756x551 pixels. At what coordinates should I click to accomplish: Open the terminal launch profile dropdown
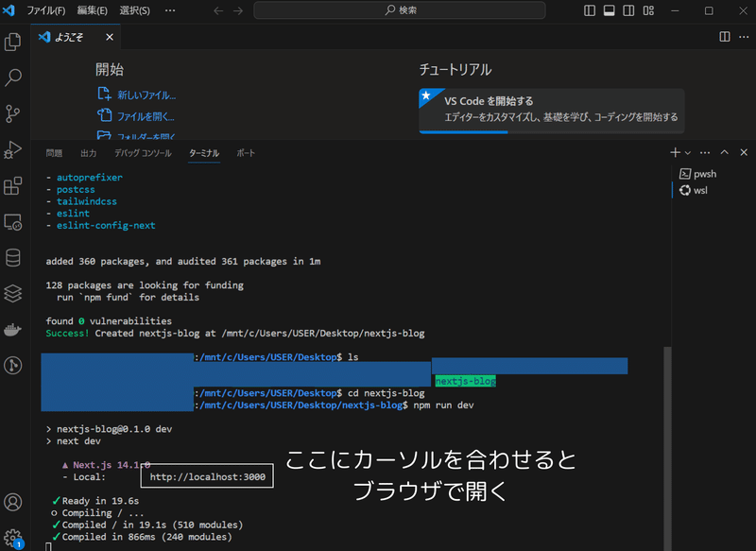[688, 153]
